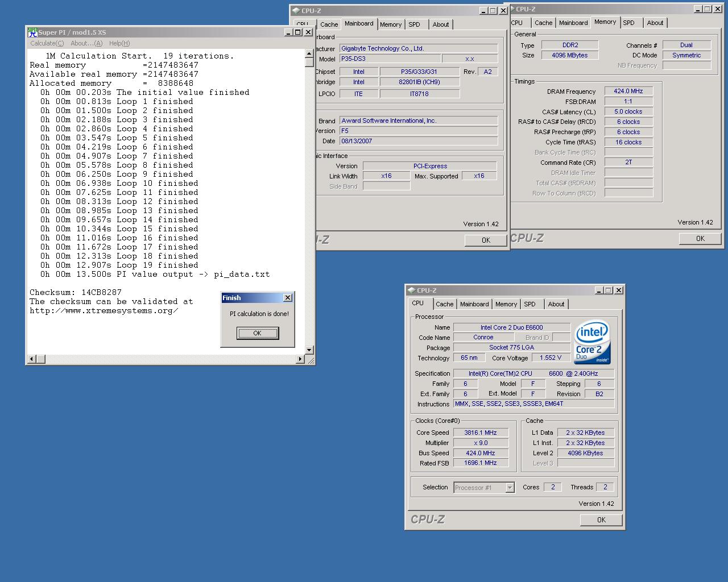This screenshot has height=582, width=728.
Task: Click the Loop 19 finished line
Action: point(119,265)
